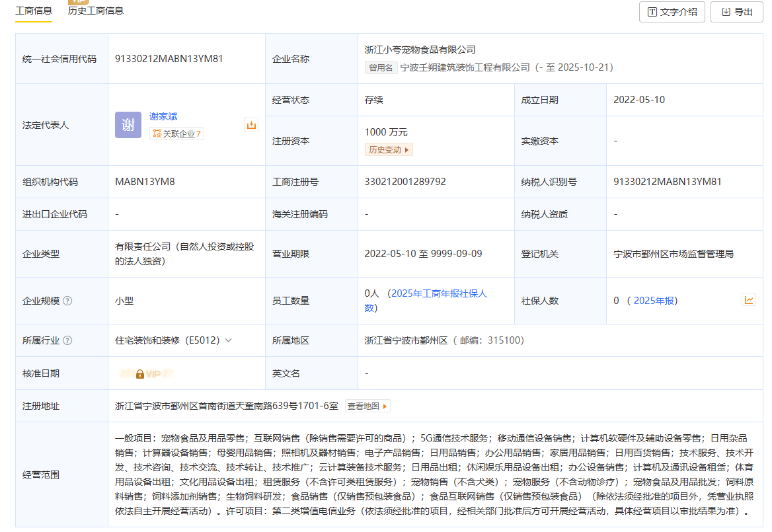
Task: Expand 历史变动 under registered capital
Action: point(389,149)
